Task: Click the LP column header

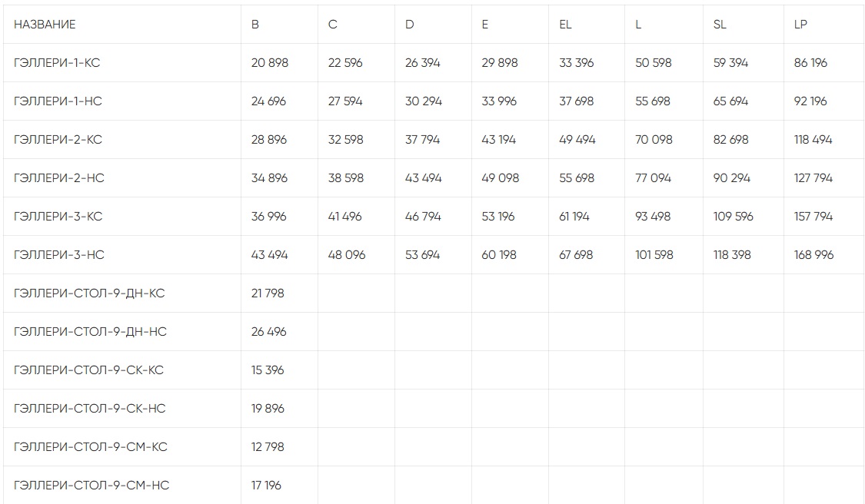Action: coord(800,25)
